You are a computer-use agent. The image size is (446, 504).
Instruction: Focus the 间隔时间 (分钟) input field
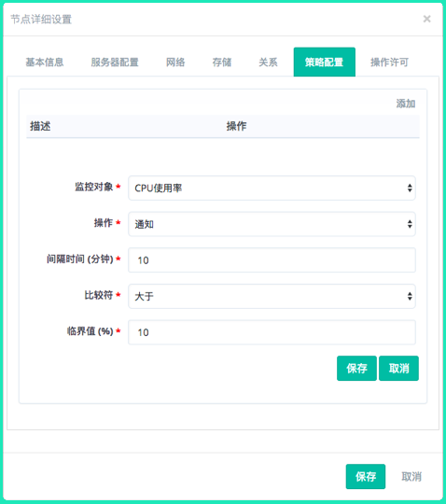272,260
